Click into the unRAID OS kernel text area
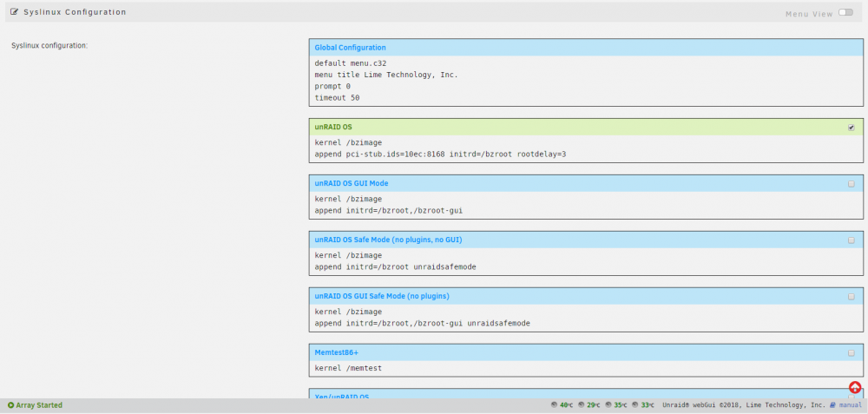The image size is (868, 414). point(586,148)
